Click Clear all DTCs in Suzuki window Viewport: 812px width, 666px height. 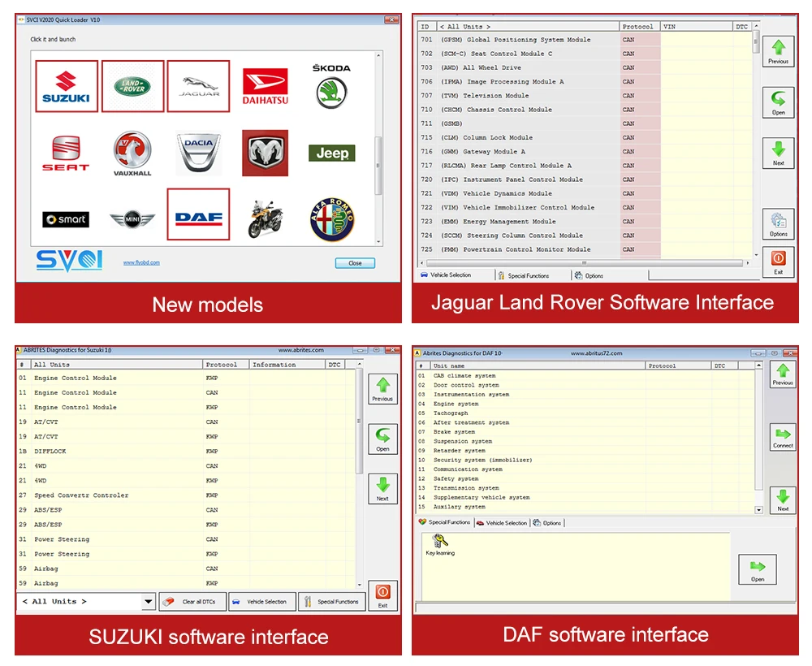192,602
